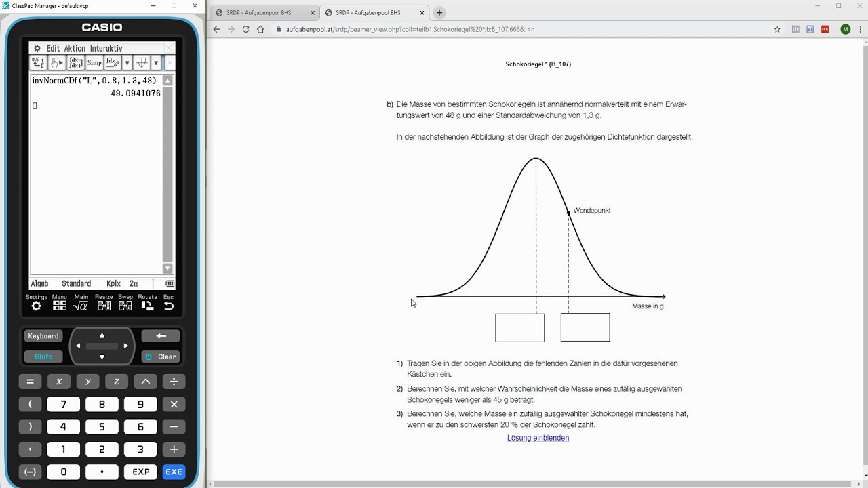The height and width of the screenshot is (488, 868).
Task: Click the empty answer box under the Wendepunkt
Action: (x=585, y=327)
